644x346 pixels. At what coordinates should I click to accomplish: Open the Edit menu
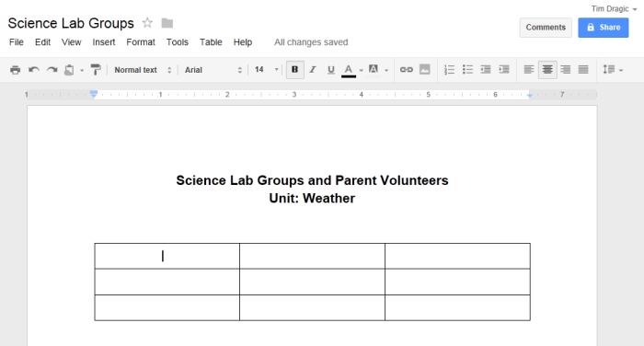(x=42, y=42)
